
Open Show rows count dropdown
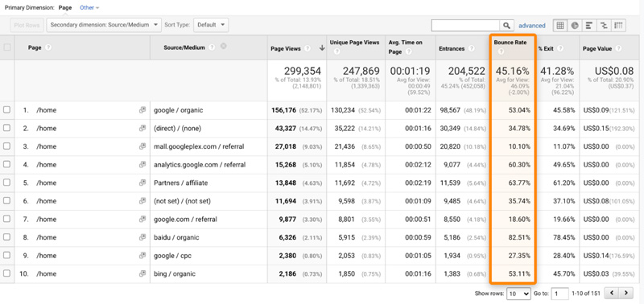click(x=518, y=294)
